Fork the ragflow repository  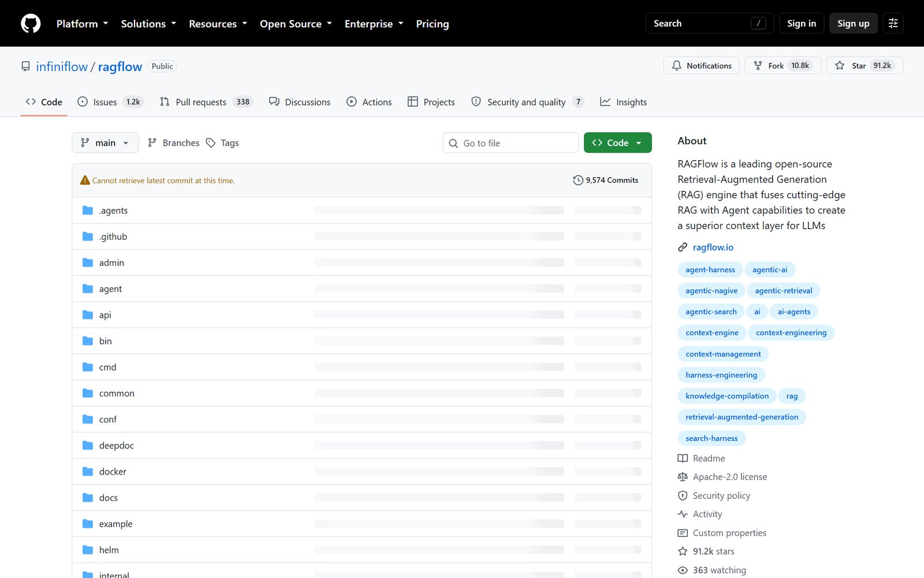coord(783,65)
